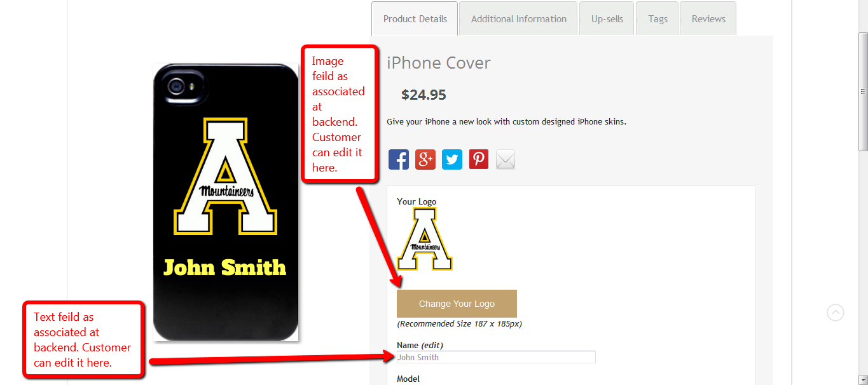Share via the Google Plus icon
868x385 pixels.
tap(425, 159)
